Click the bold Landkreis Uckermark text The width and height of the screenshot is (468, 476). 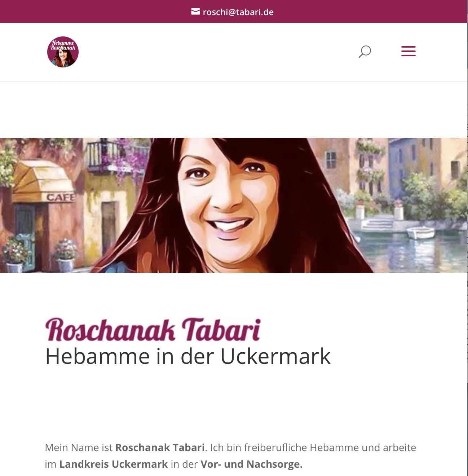[114, 464]
